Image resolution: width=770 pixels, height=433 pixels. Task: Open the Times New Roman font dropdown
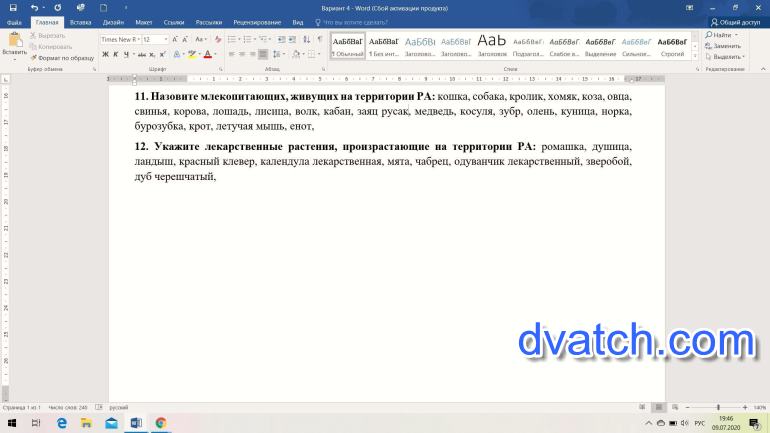pyautogui.click(x=119, y=40)
